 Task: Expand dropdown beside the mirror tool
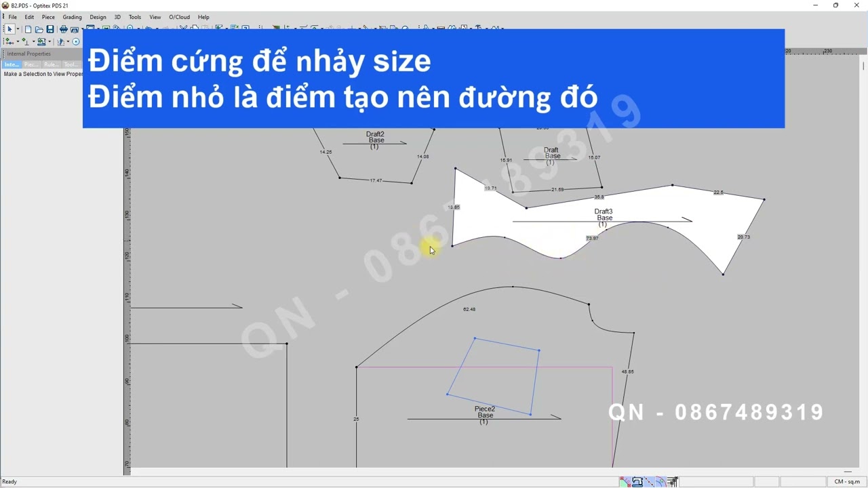pyautogui.click(x=68, y=41)
